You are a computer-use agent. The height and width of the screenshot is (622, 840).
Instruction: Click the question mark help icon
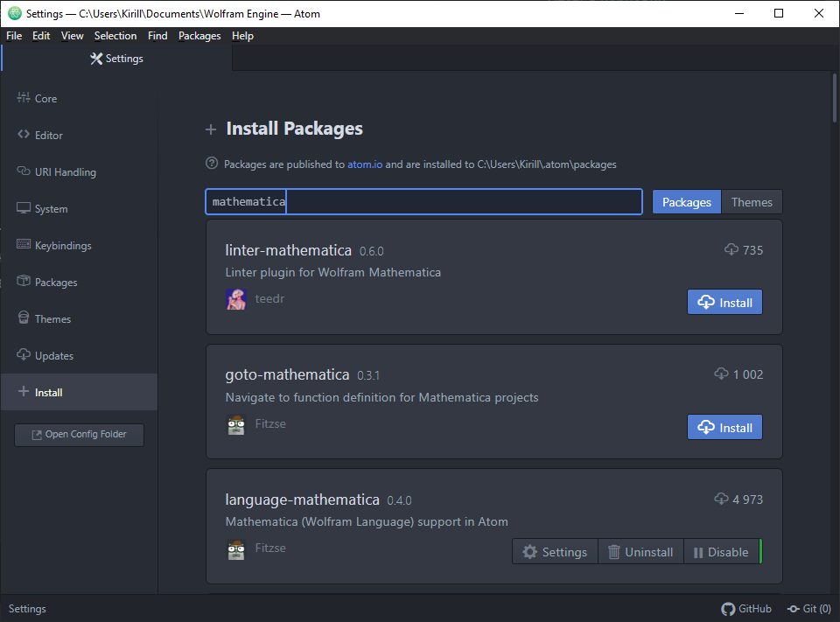[212, 163]
